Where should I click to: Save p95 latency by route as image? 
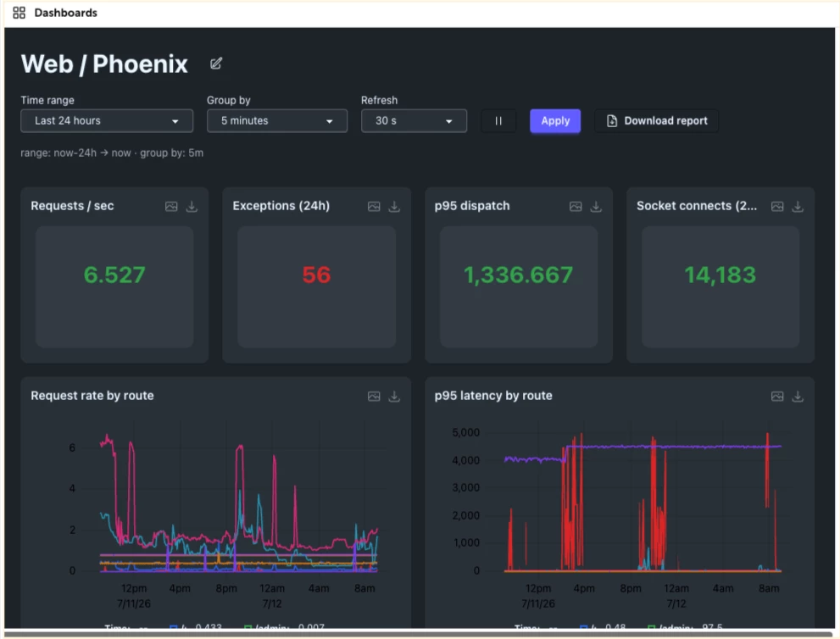(x=777, y=397)
